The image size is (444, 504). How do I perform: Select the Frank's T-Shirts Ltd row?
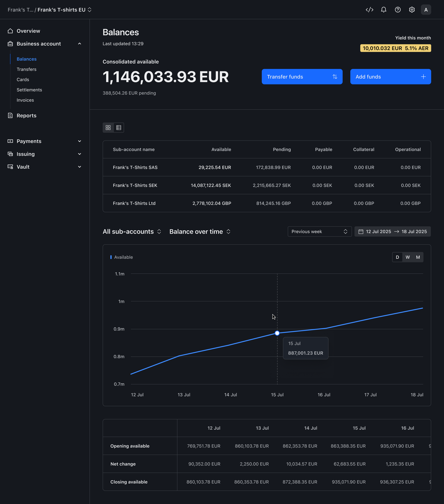267,203
